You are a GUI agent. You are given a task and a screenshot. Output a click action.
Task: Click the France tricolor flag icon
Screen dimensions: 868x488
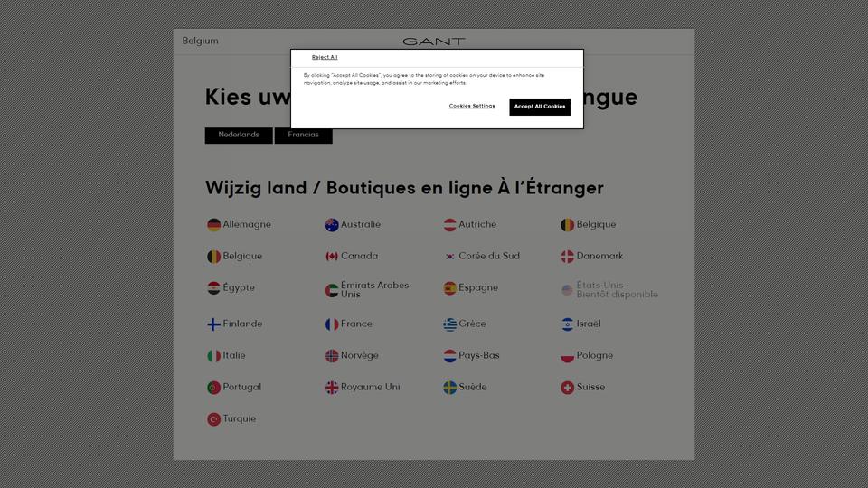[x=332, y=324]
